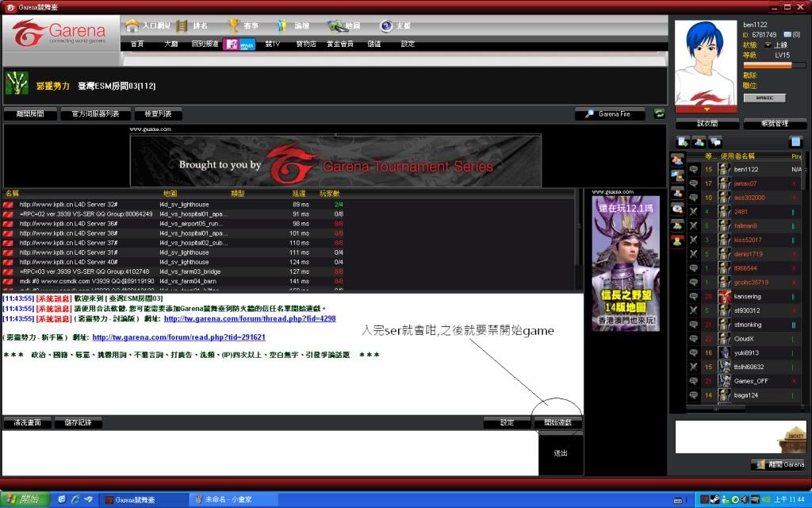Click the Garena Fire button

click(x=610, y=114)
